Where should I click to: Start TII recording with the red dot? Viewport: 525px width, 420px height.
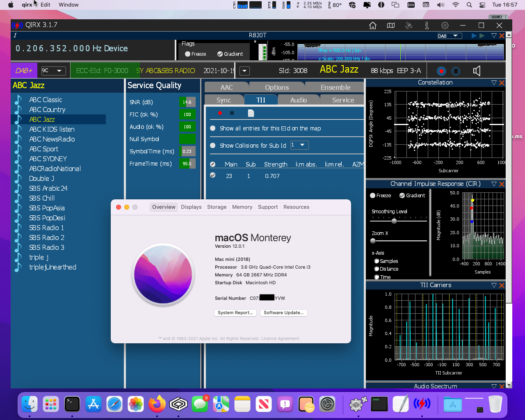[220, 113]
